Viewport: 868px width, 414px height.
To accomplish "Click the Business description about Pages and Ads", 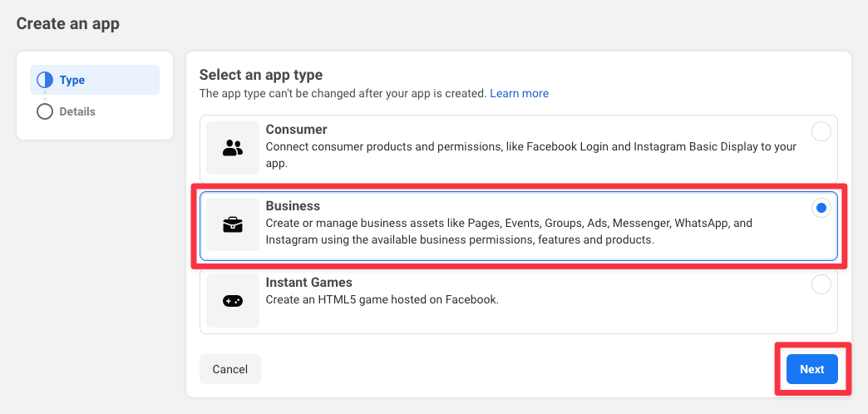I will click(509, 232).
